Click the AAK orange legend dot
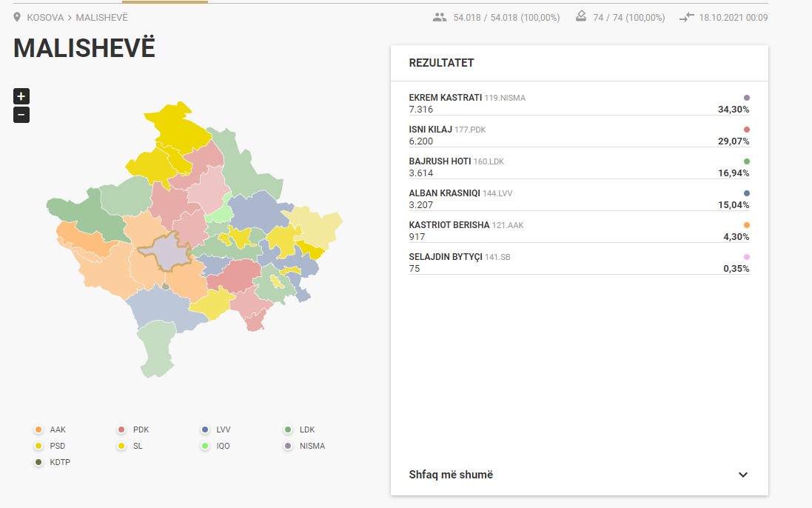Viewport: 812px width, 508px height. click(38, 430)
